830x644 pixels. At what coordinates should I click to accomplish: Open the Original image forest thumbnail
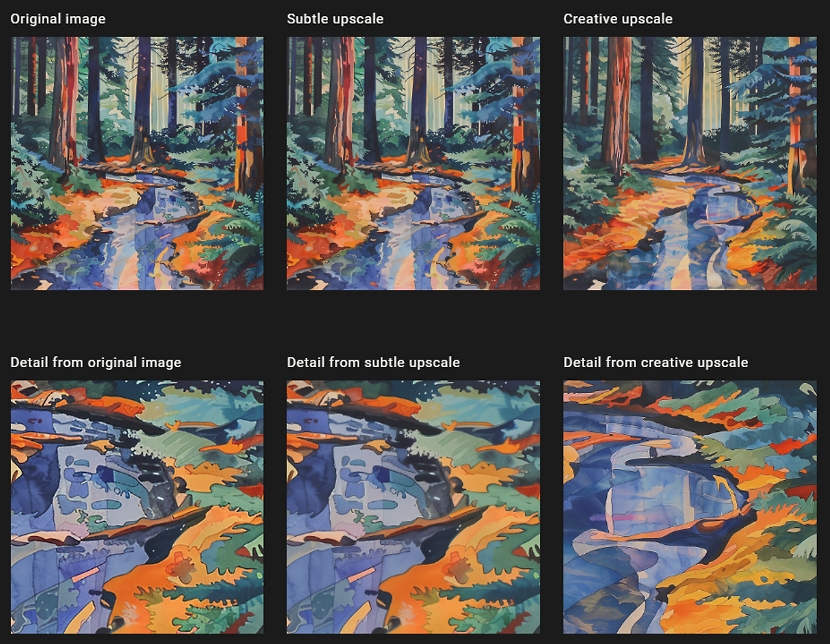(137, 163)
